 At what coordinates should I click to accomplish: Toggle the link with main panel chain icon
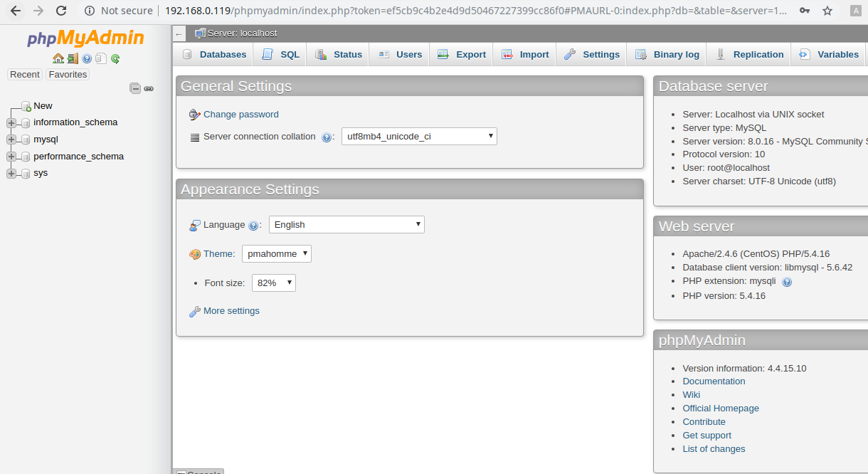pyautogui.click(x=149, y=88)
